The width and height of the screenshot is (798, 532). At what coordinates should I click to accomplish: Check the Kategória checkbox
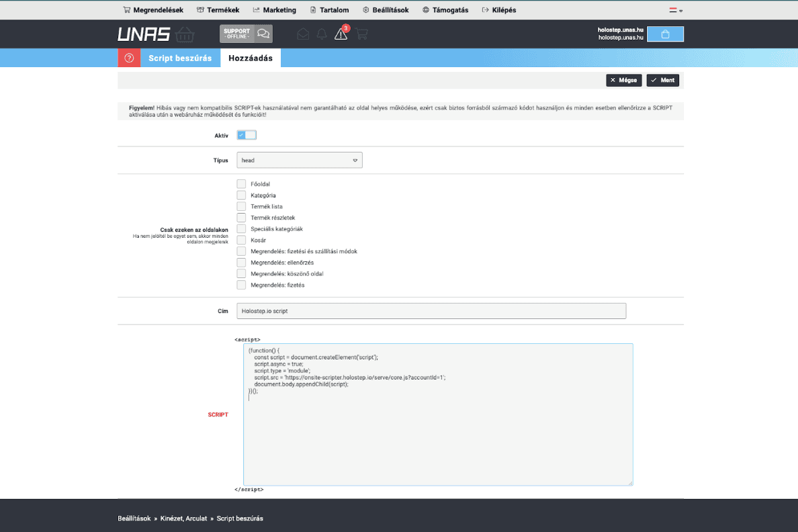pos(241,195)
